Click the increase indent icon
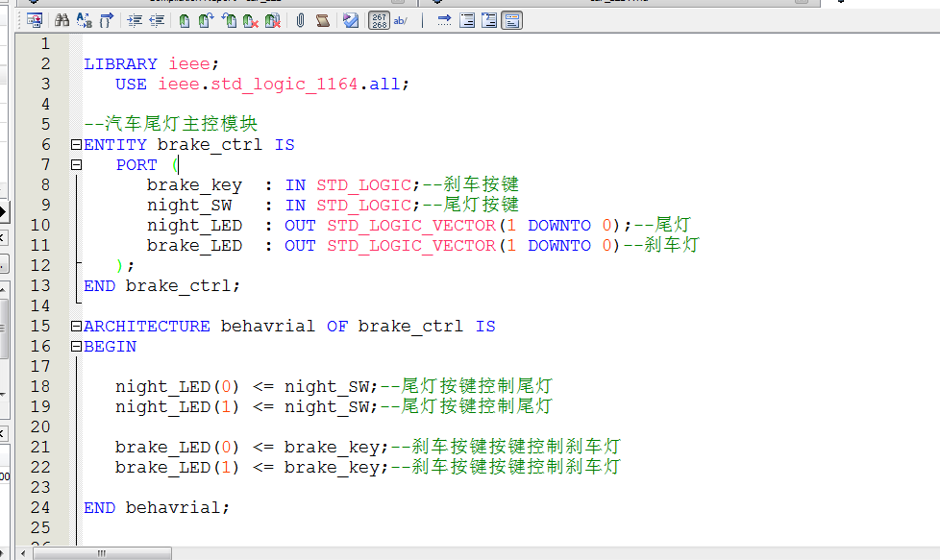This screenshot has width=940, height=560. pyautogui.click(x=134, y=20)
